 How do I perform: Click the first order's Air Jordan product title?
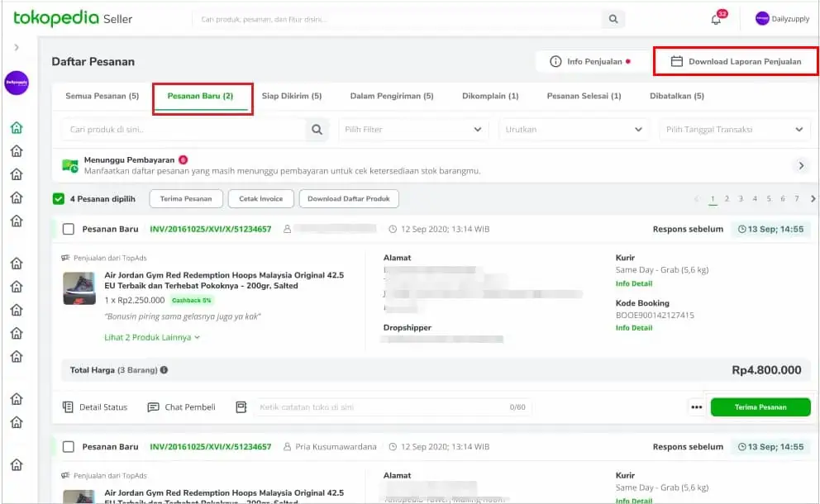point(224,281)
